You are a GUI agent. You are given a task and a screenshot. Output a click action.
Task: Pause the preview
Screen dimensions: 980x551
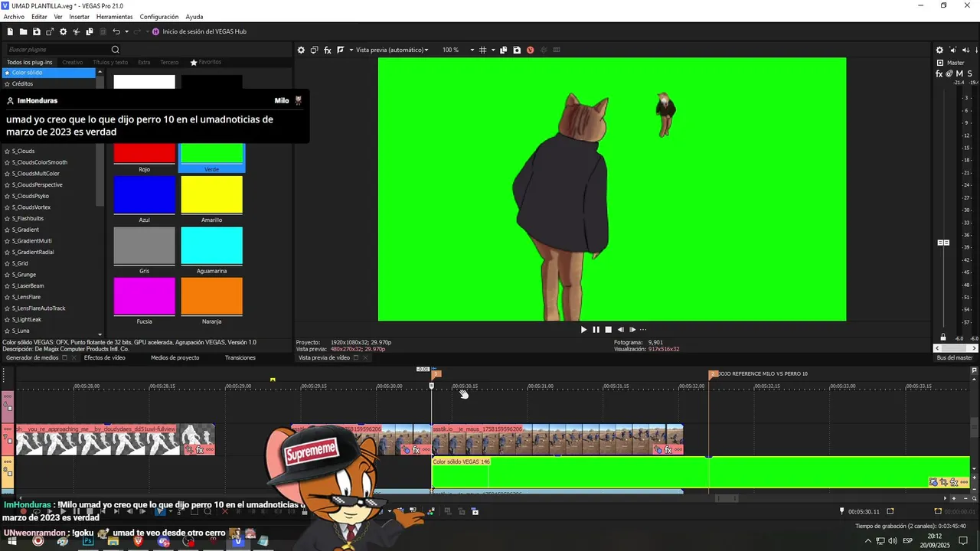coord(596,330)
